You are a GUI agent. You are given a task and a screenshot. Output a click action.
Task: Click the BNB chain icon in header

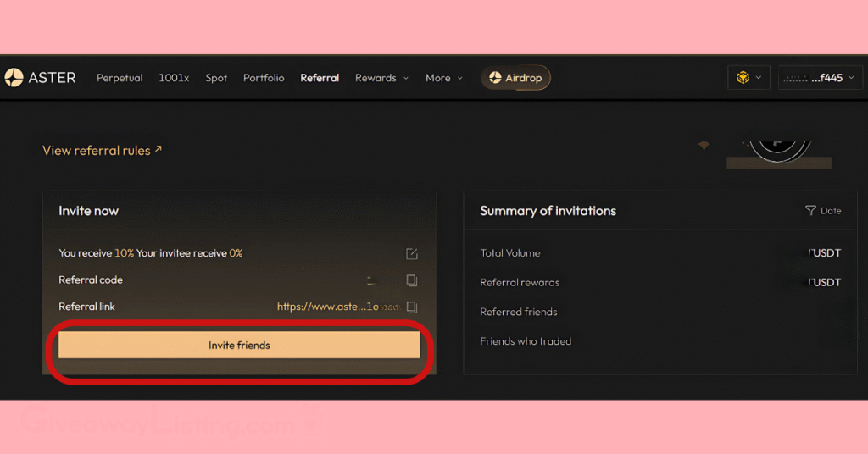coord(743,78)
